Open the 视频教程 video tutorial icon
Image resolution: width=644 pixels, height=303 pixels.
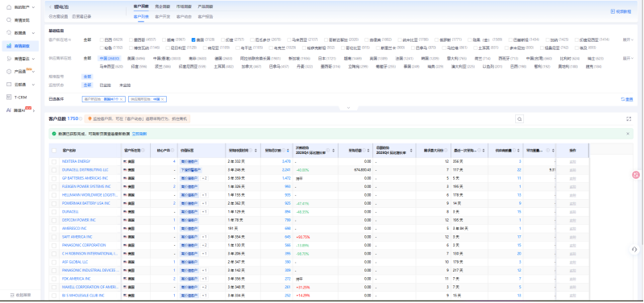(x=613, y=11)
